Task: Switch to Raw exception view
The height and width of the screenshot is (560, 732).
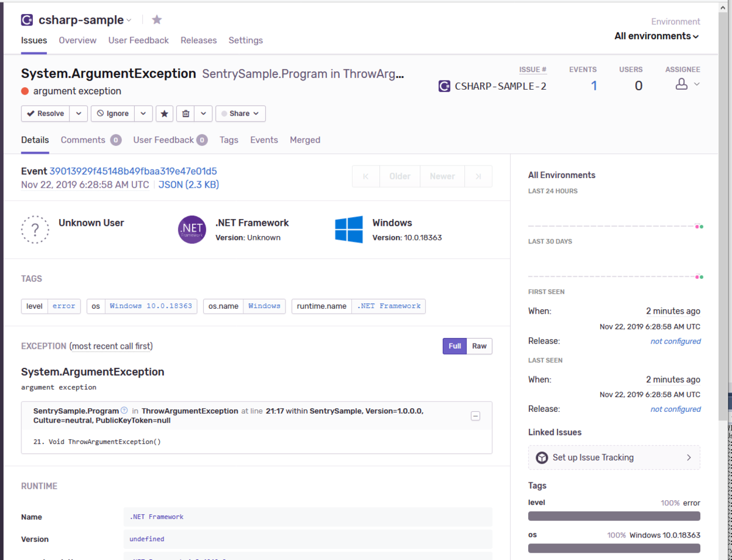Action: [479, 346]
